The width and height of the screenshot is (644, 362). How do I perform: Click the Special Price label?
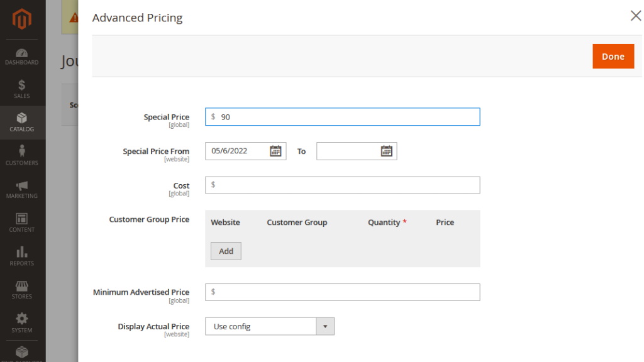166,117
